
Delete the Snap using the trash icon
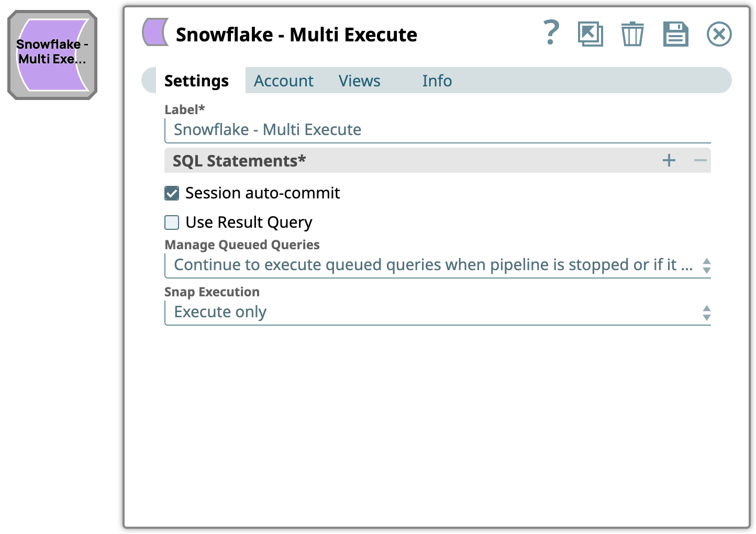click(632, 34)
